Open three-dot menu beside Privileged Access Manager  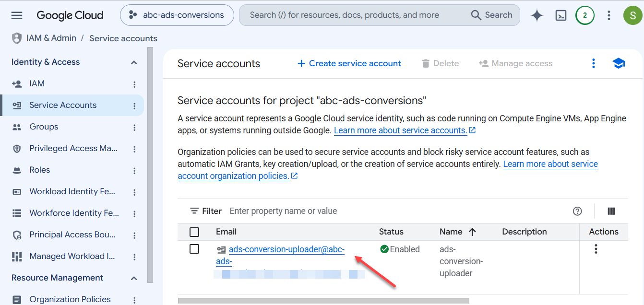(x=134, y=149)
